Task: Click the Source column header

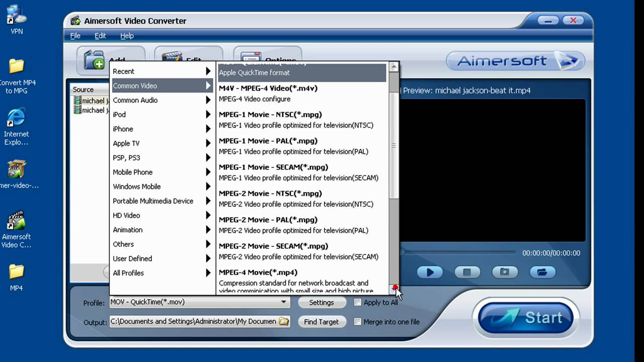Action: point(90,89)
